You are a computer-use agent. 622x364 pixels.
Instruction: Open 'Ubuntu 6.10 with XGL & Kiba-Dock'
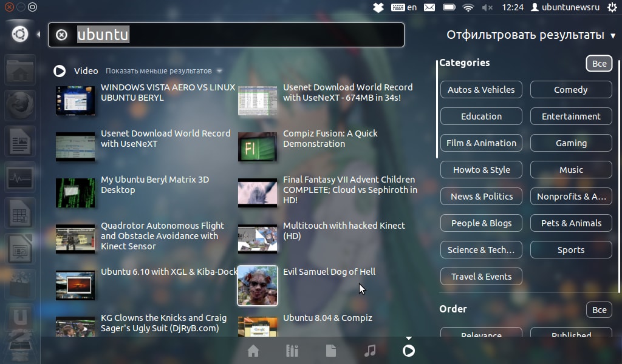[x=169, y=272]
